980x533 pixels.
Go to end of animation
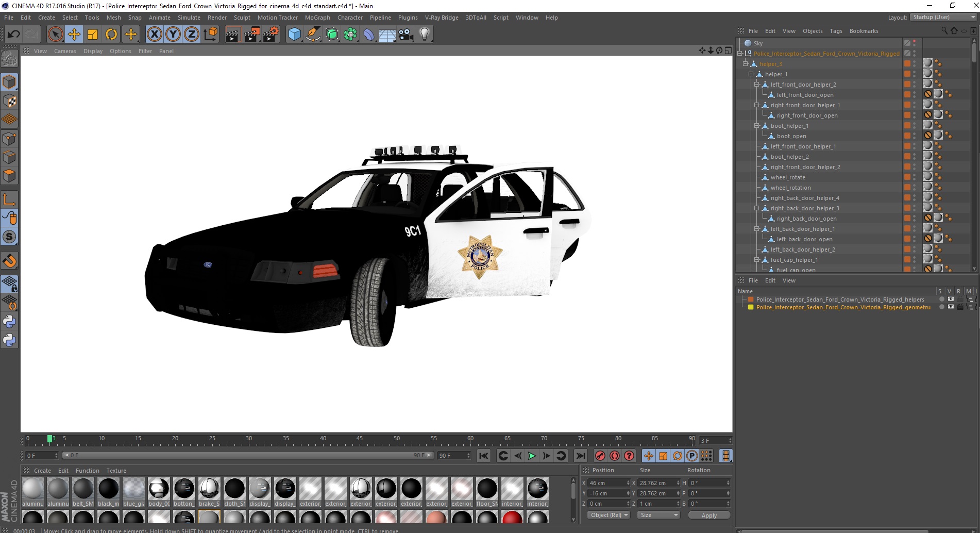tap(581, 456)
